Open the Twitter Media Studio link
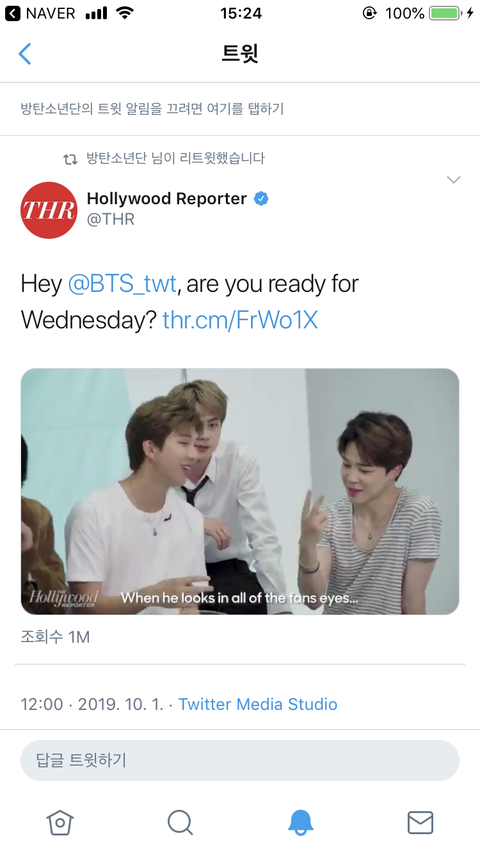Viewport: 480px width, 854px height. 258,704
